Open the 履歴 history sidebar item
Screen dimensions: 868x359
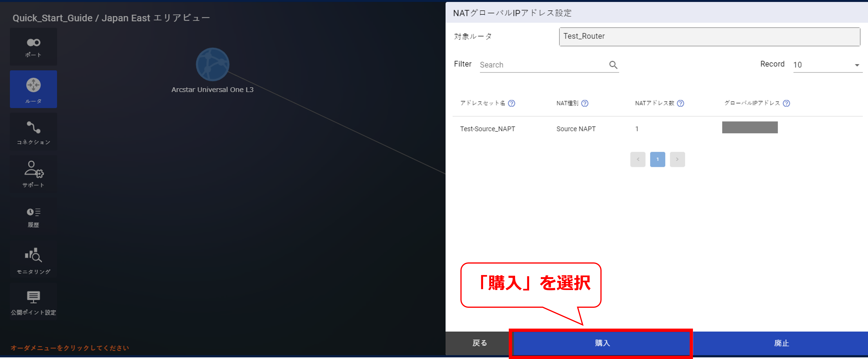33,217
